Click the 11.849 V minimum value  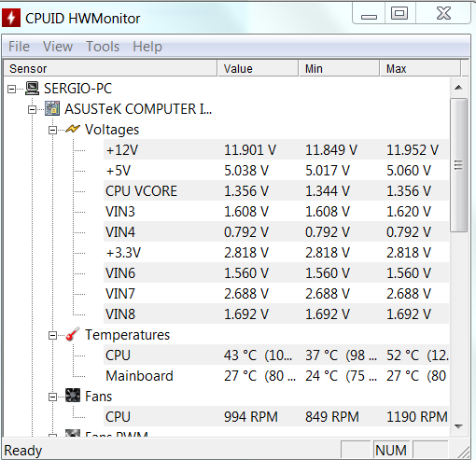pos(331,150)
